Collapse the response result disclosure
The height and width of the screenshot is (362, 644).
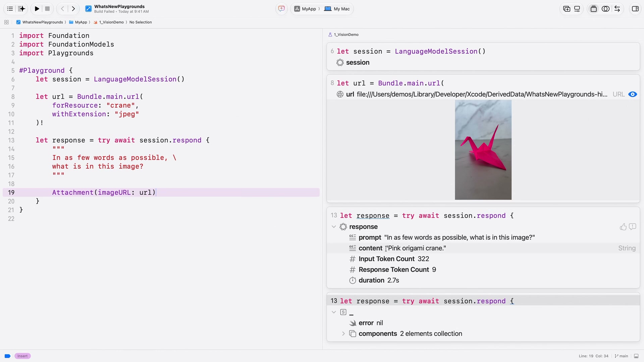334,227
